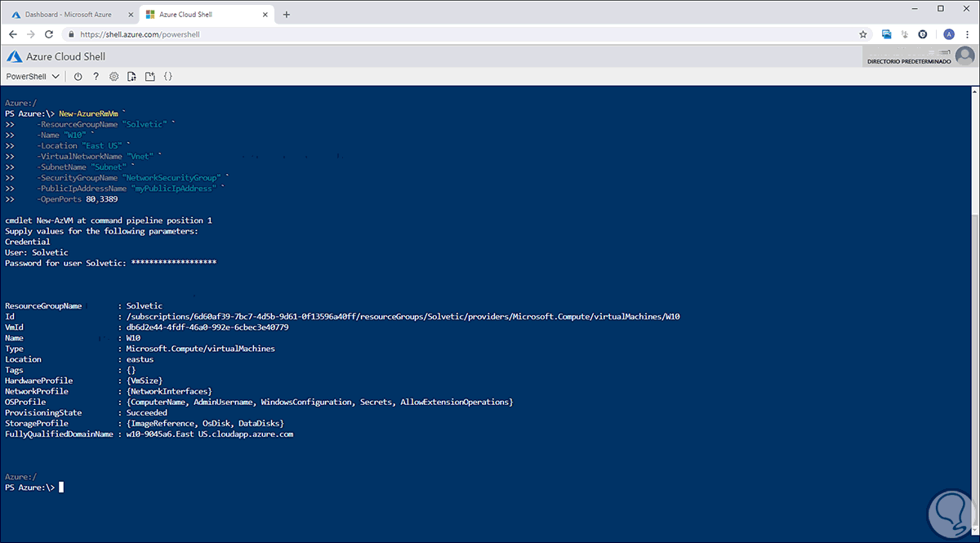Expand the PowerShell shell-type dropdown
The height and width of the screenshot is (543, 980).
(33, 77)
